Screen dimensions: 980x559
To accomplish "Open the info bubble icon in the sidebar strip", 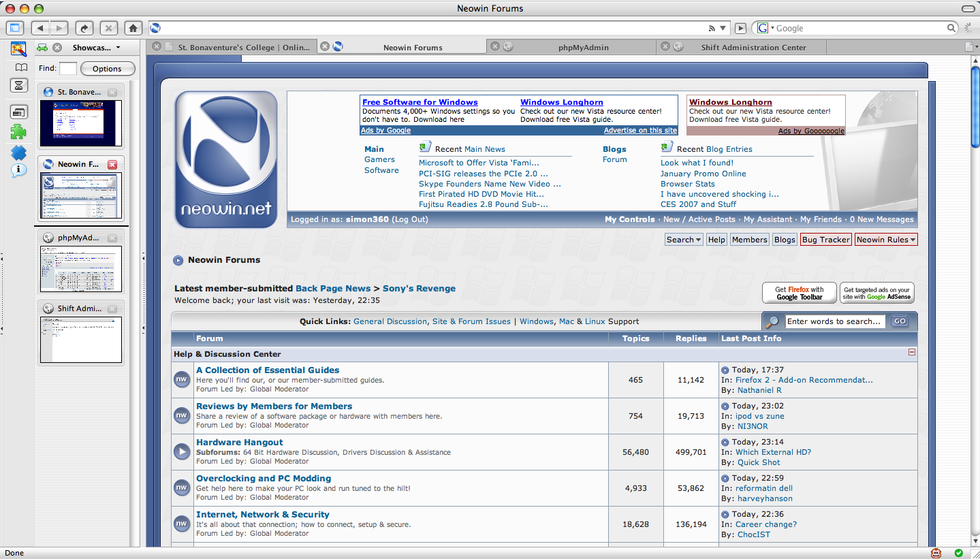I will [18, 170].
